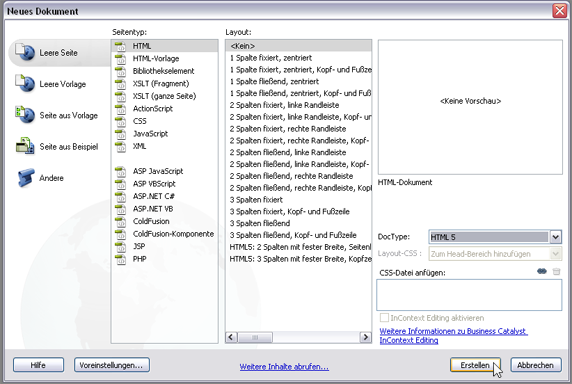Open the Weitere Inhalte abrufen link
This screenshot has height=384, width=572.
click(284, 366)
